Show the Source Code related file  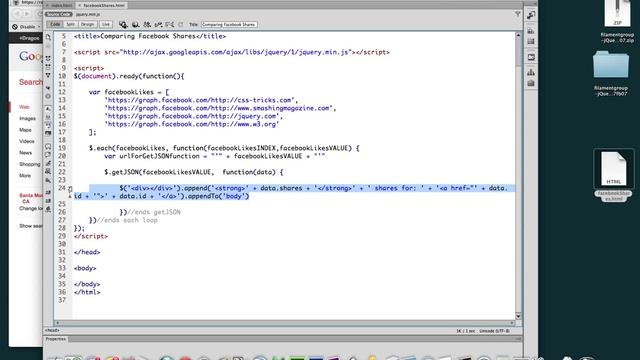(58, 14)
